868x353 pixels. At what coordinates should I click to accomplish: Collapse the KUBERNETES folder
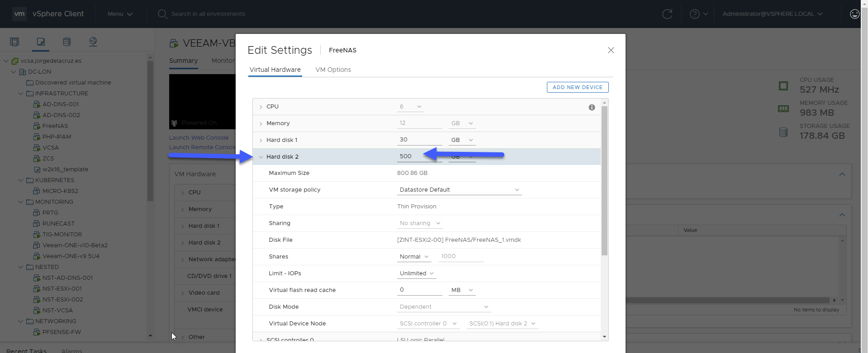(x=20, y=180)
